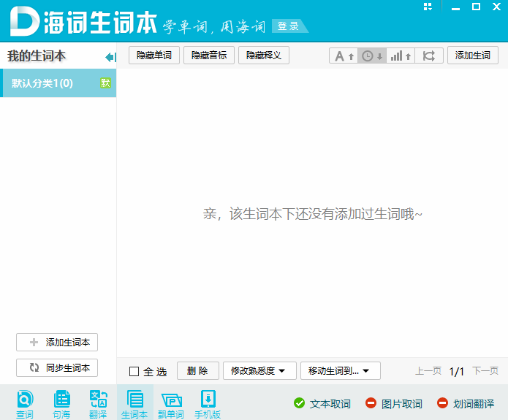The height and width of the screenshot is (420, 508).
Task: Open the 查词 word lookup tab
Action: pyautogui.click(x=25, y=404)
